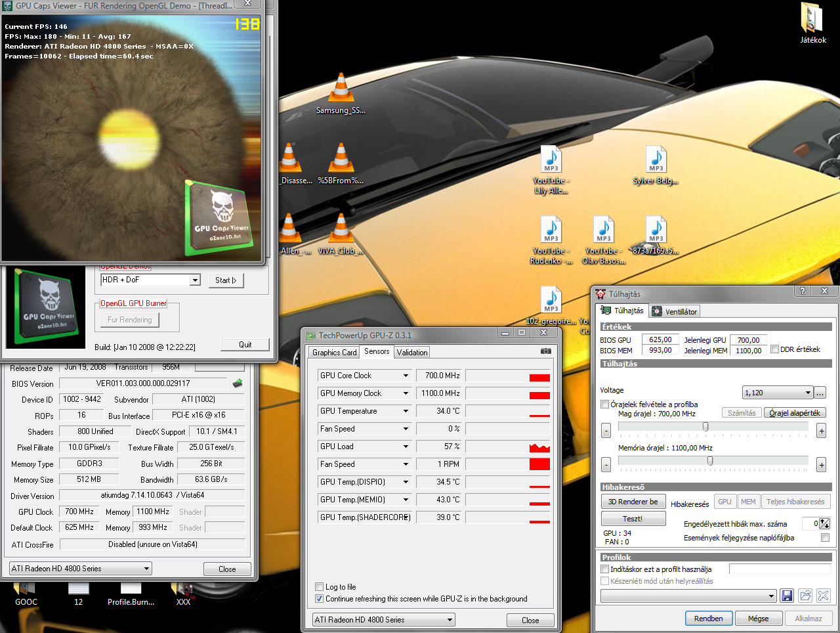Switch to the Sensors tab in GPU-Z
The width and height of the screenshot is (840, 633).
point(377,351)
